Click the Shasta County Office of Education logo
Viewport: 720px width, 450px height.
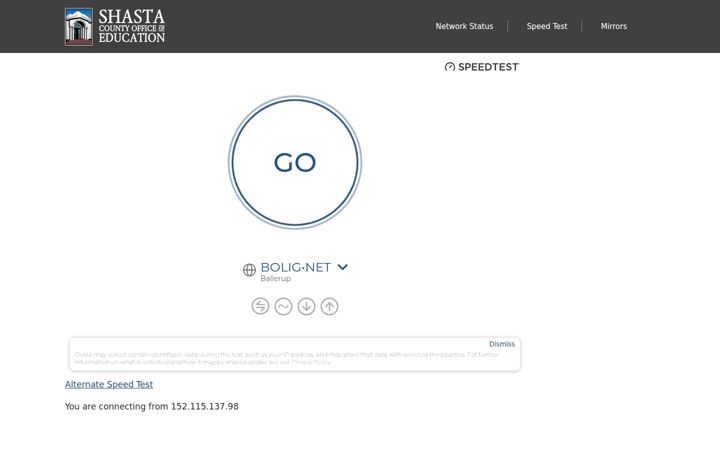click(x=115, y=27)
